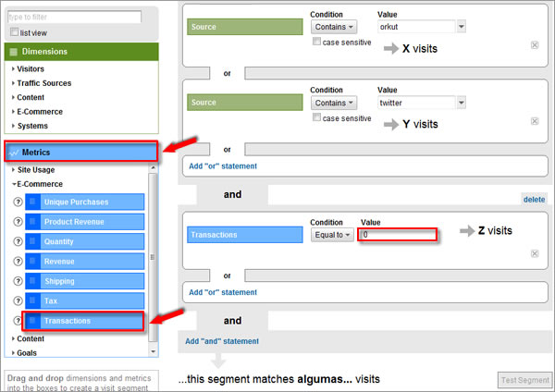Click the metrics list vertical scrollbar

[154, 259]
